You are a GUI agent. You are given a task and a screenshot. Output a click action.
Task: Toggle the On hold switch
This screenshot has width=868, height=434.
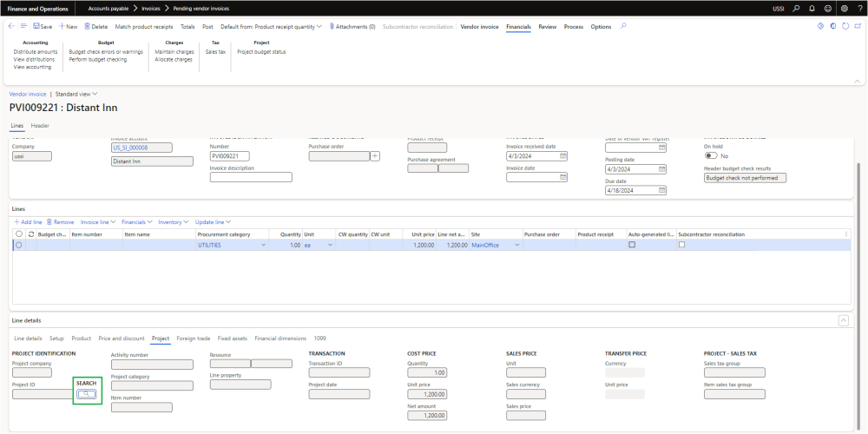point(710,155)
